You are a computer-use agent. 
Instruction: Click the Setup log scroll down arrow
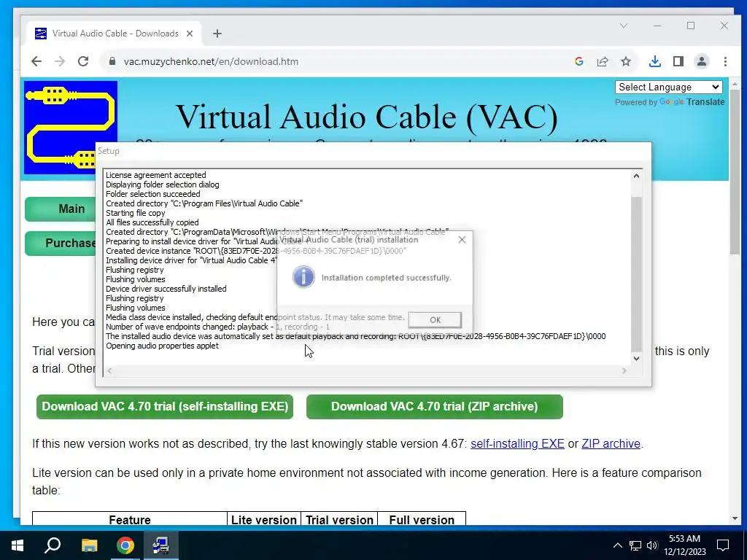click(636, 359)
